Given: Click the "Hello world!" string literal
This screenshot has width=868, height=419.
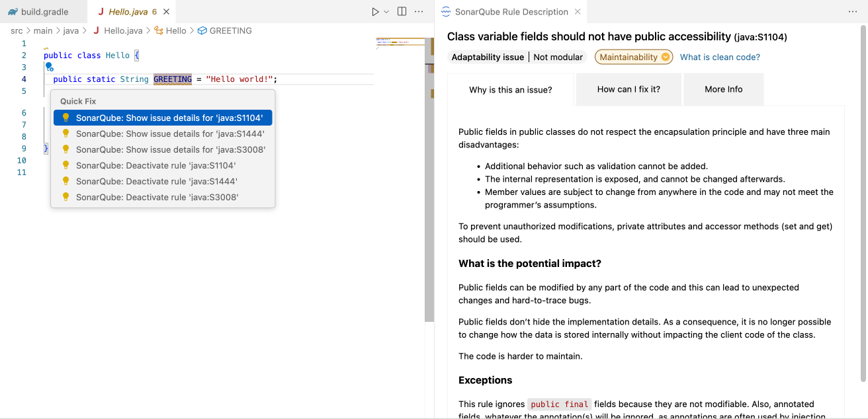Looking at the screenshot, I should click(x=239, y=79).
